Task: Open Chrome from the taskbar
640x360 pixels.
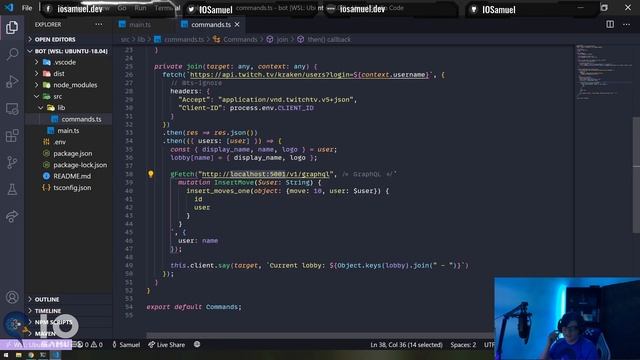Action: (31, 356)
